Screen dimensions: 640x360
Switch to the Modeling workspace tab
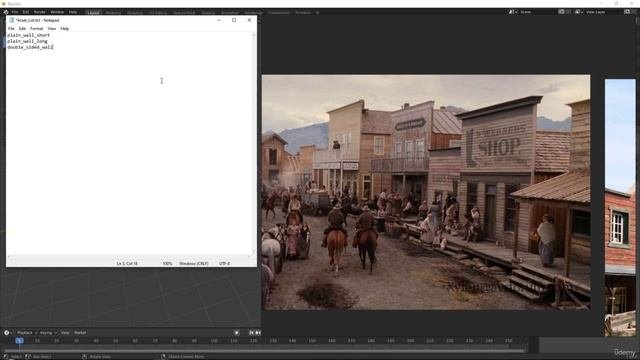(x=113, y=13)
